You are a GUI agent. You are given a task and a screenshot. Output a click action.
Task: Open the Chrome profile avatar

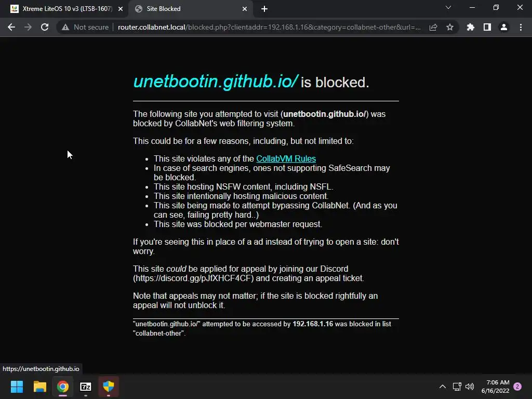point(504,27)
